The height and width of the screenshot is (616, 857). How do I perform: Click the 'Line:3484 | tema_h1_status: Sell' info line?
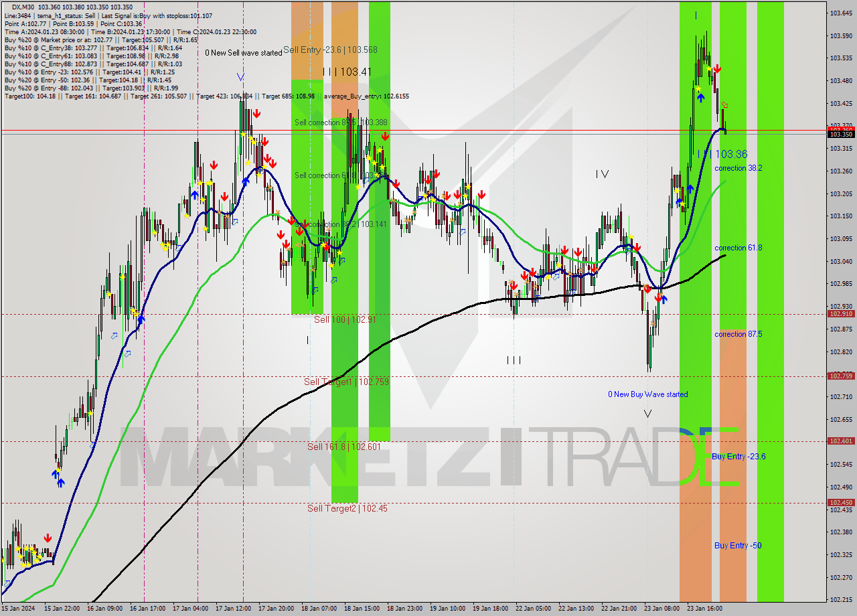pyautogui.click(x=108, y=15)
